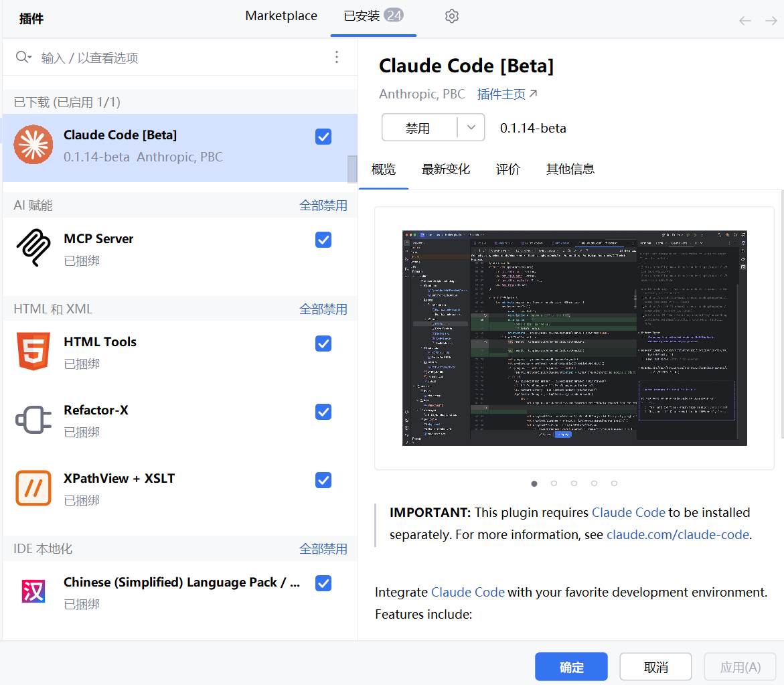Open the 评价 tab
784x685 pixels.
(x=508, y=169)
